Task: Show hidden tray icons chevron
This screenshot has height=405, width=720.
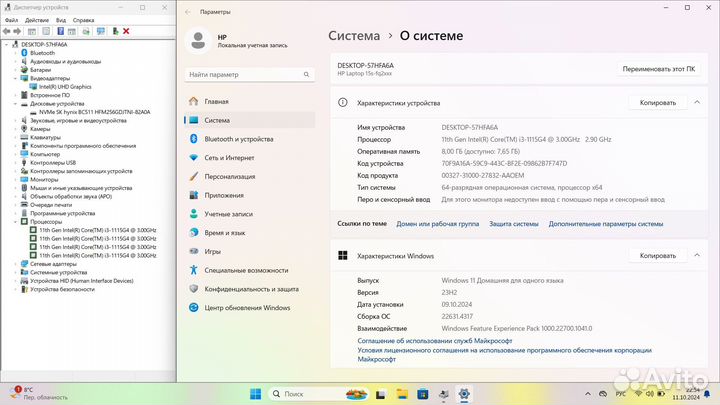Action: [588, 394]
